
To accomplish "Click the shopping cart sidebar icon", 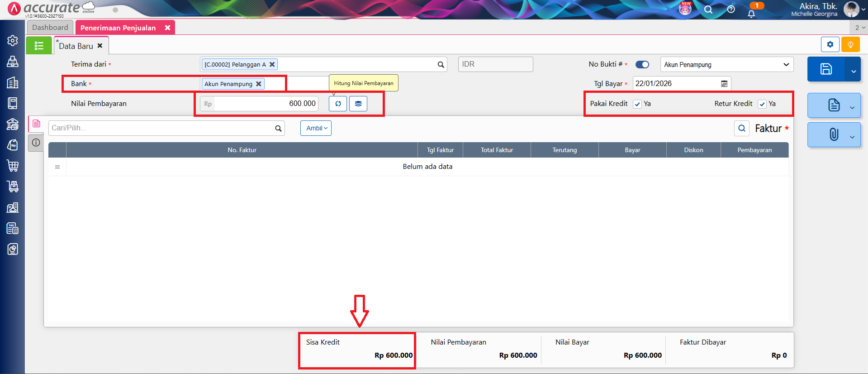I will (x=13, y=166).
